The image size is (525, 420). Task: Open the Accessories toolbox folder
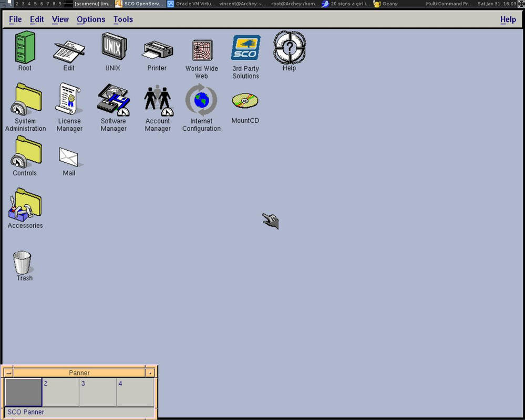point(25,204)
